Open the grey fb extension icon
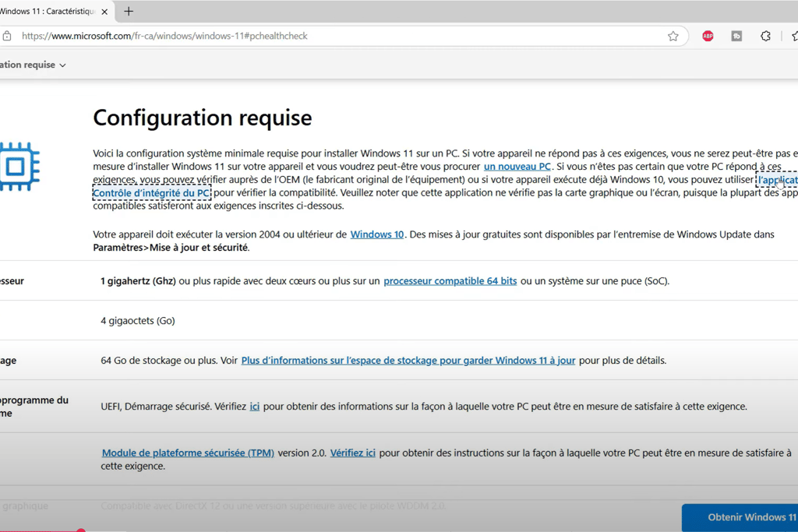 [736, 36]
